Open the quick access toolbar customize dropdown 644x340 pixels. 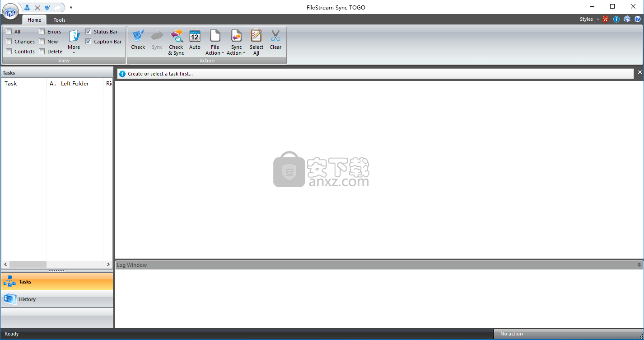click(71, 7)
